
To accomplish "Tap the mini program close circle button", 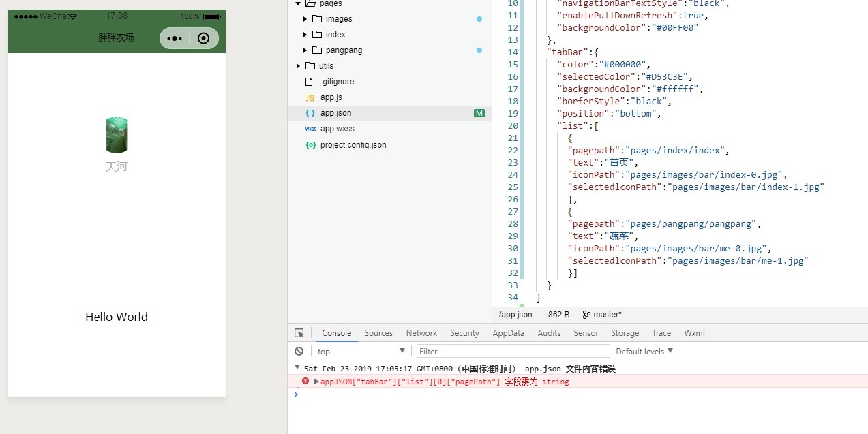I will click(203, 38).
